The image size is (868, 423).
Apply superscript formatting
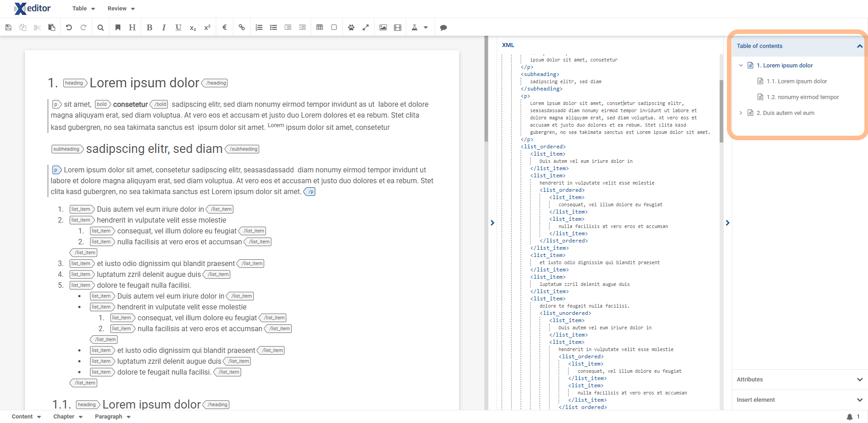(x=207, y=28)
